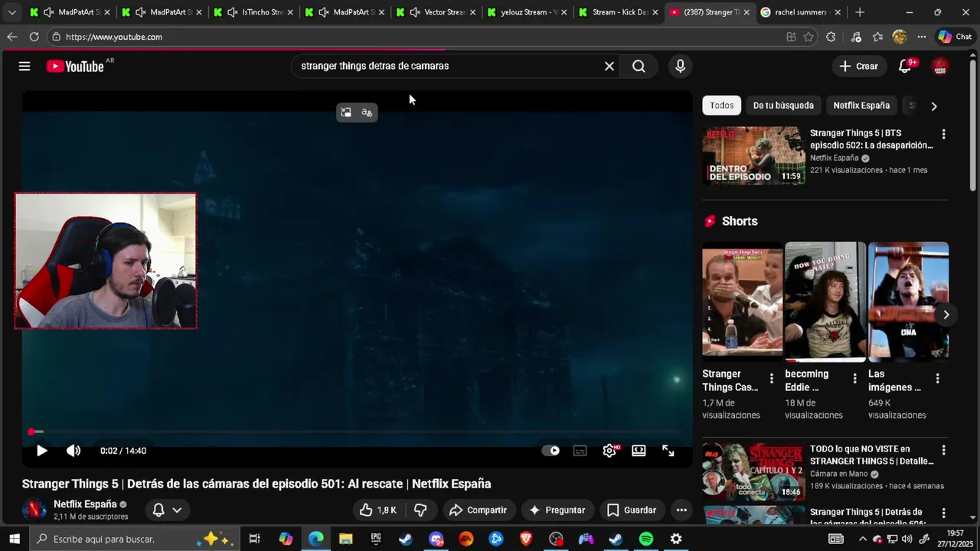The image size is (980, 551).
Task: Click the video title text
Action: coord(256,484)
